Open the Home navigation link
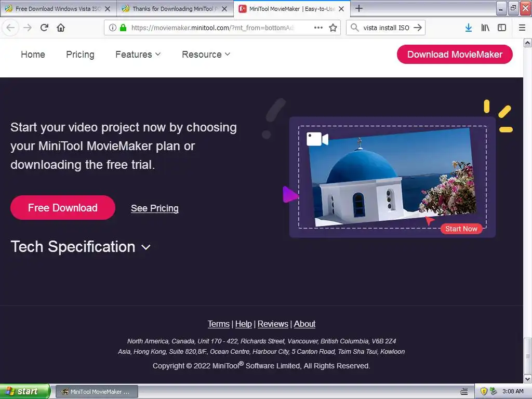This screenshot has width=532, height=399. coord(33,54)
